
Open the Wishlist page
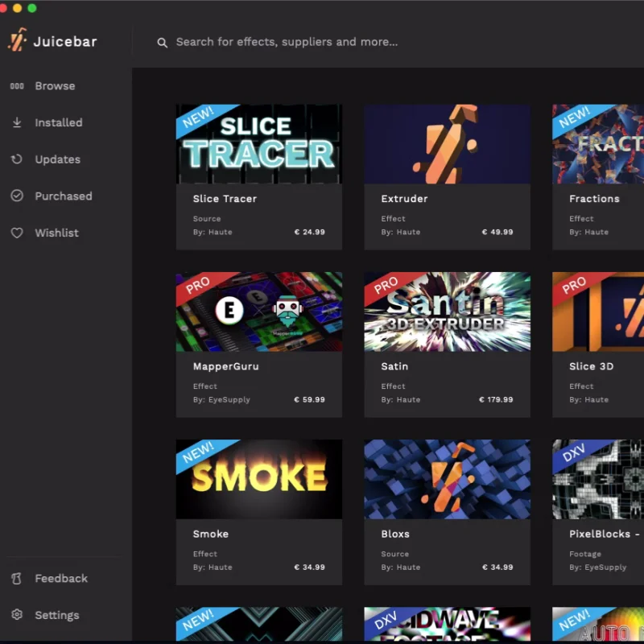tap(56, 233)
